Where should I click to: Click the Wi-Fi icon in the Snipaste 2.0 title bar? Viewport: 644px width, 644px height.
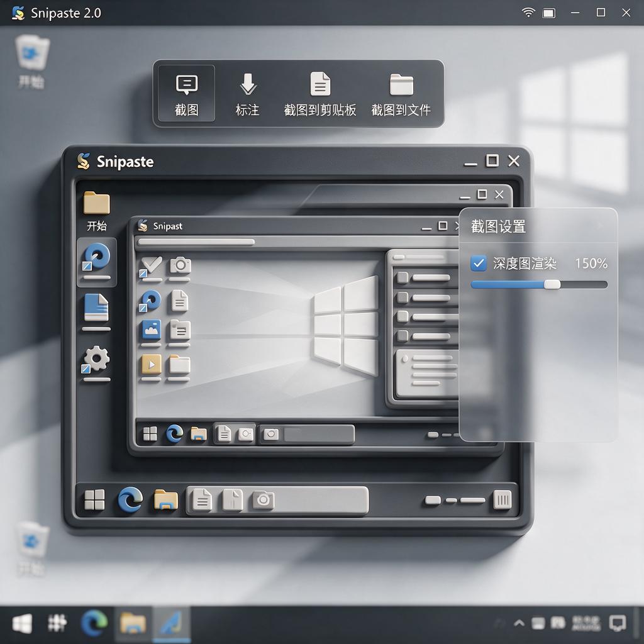[x=528, y=13]
